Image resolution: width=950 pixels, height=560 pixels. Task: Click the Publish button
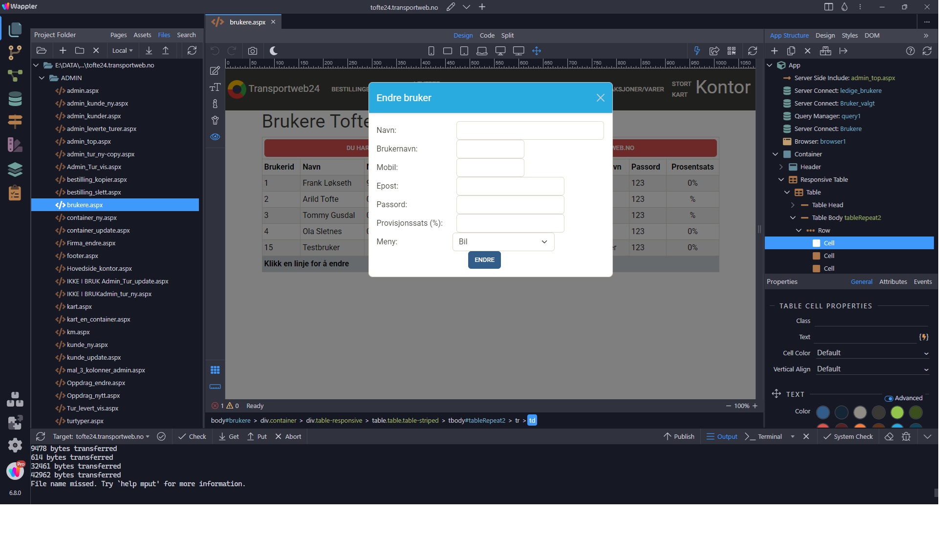pos(679,437)
